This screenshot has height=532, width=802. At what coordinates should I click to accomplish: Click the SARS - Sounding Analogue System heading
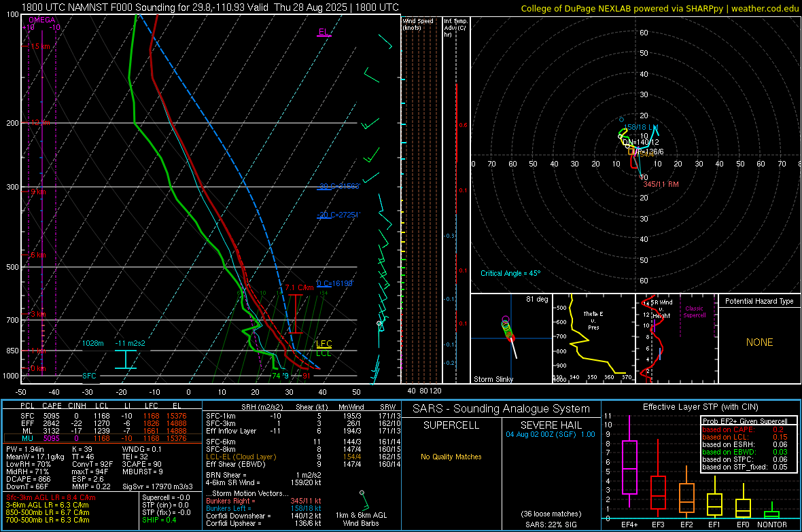[x=501, y=409]
